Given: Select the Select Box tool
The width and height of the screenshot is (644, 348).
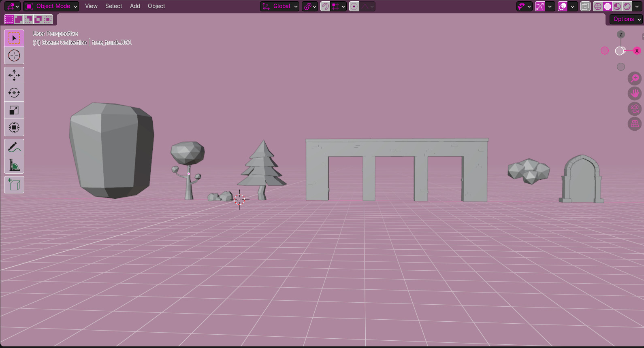Looking at the screenshot, I should tap(14, 38).
